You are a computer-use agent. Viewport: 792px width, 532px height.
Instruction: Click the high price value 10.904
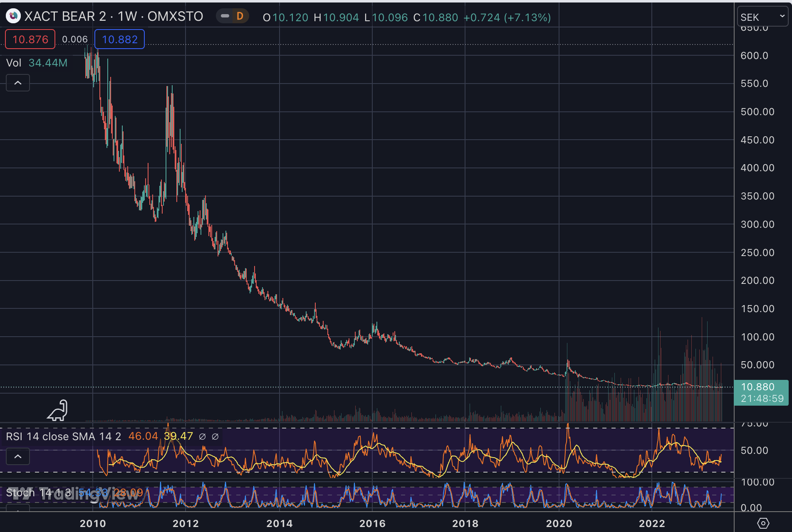coord(341,17)
